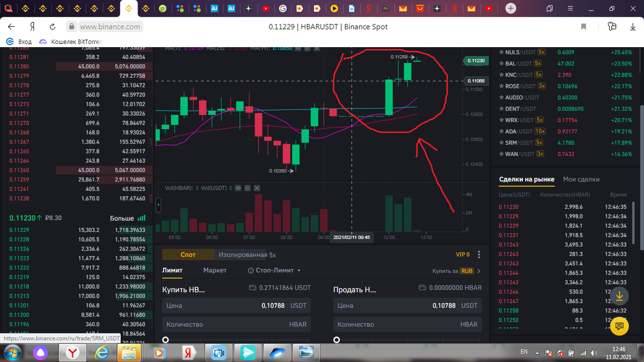644x362 pixels.
Task: Remove the MA indicator with X icon
Action: tap(317, 48)
